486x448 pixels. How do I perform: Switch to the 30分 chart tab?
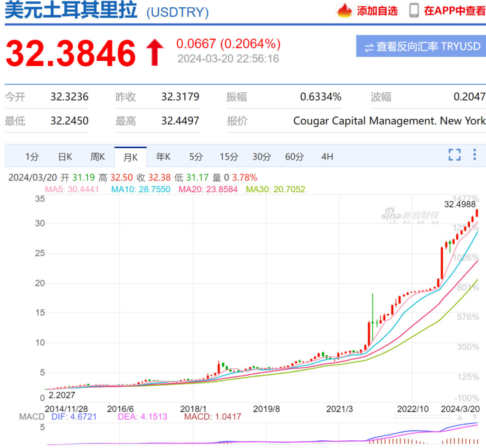pyautogui.click(x=261, y=157)
